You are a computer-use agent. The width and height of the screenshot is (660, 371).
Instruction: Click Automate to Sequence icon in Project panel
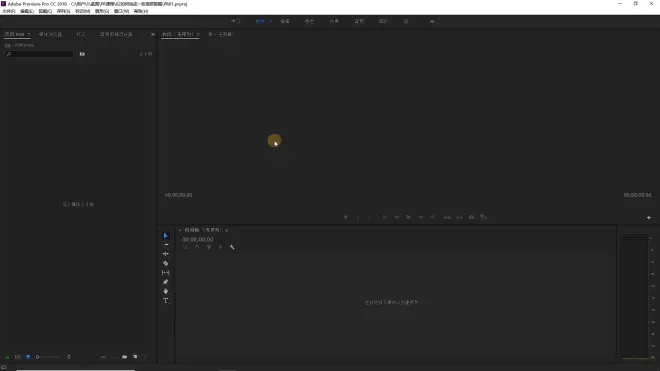coord(103,357)
